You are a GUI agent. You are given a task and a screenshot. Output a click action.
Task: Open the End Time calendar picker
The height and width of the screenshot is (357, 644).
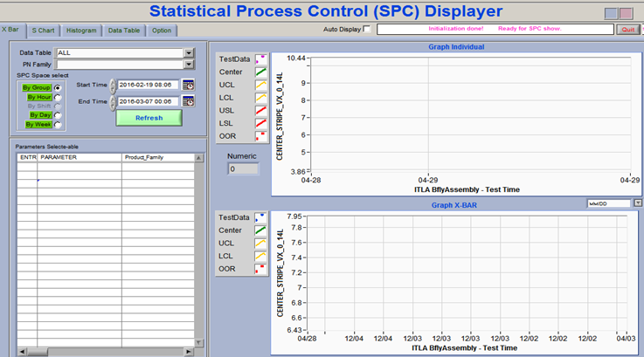click(188, 101)
